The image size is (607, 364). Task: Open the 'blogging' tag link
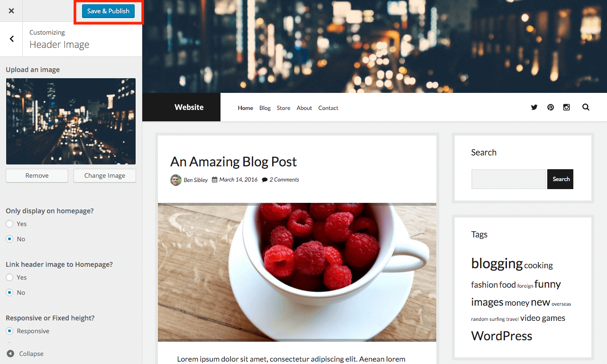tap(497, 263)
